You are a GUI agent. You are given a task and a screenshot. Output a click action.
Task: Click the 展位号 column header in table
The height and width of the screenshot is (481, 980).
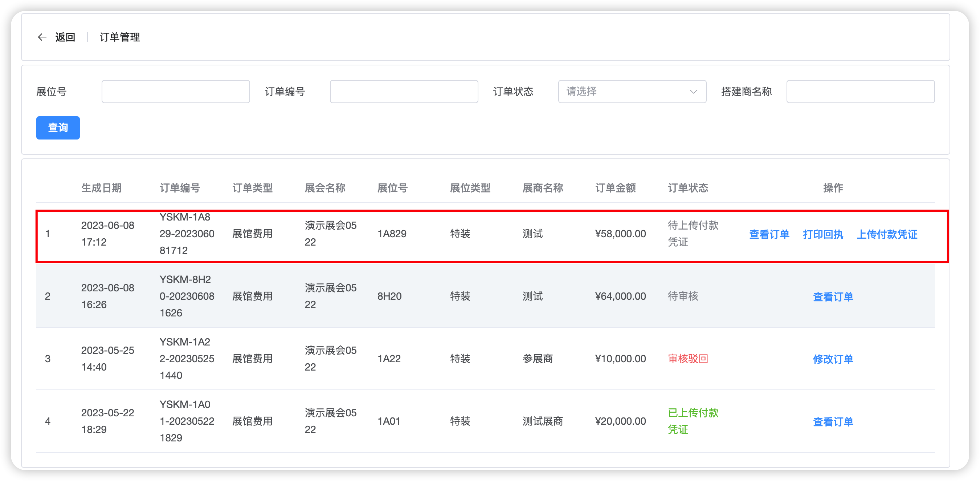[x=392, y=188]
